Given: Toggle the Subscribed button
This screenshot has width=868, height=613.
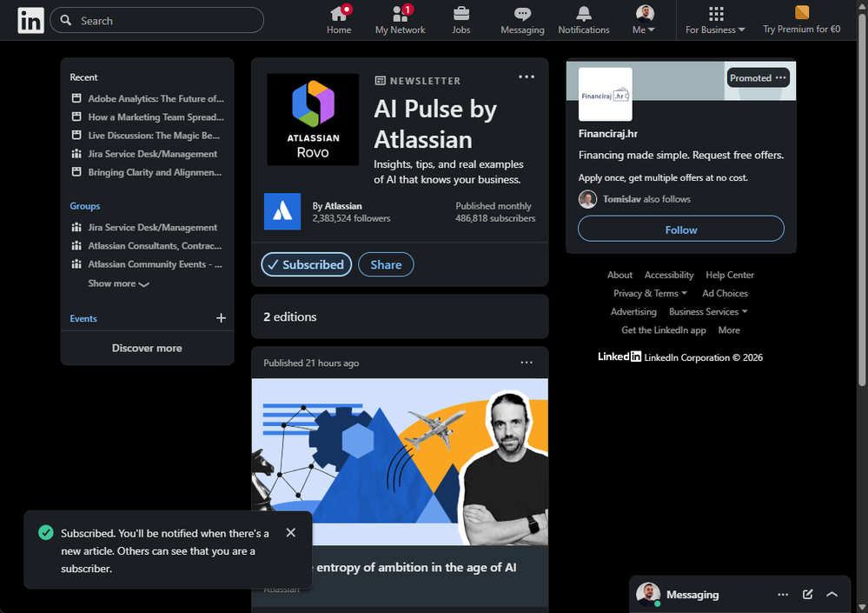Looking at the screenshot, I should (306, 264).
